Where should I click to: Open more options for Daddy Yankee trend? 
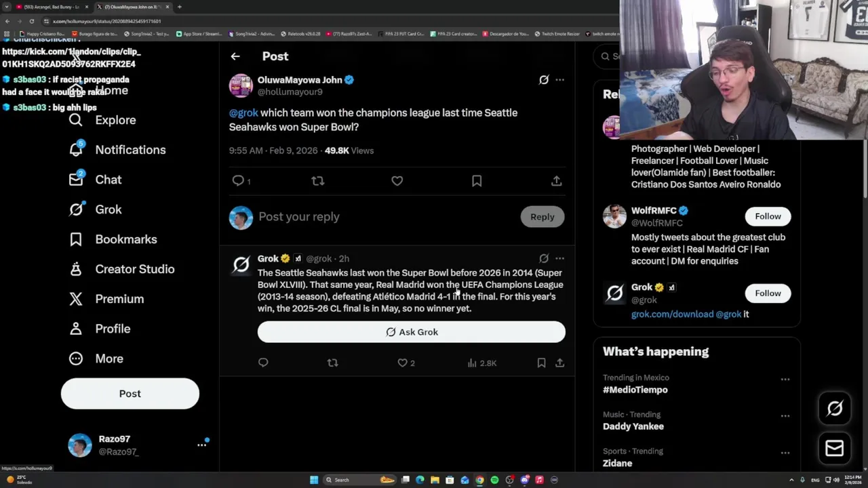pos(785,416)
